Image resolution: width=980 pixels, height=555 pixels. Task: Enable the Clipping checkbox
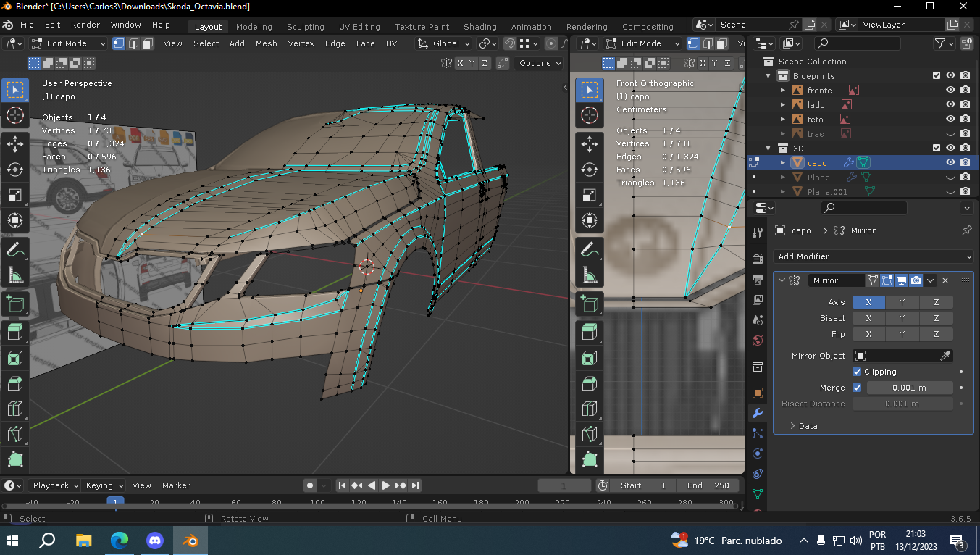pos(857,372)
